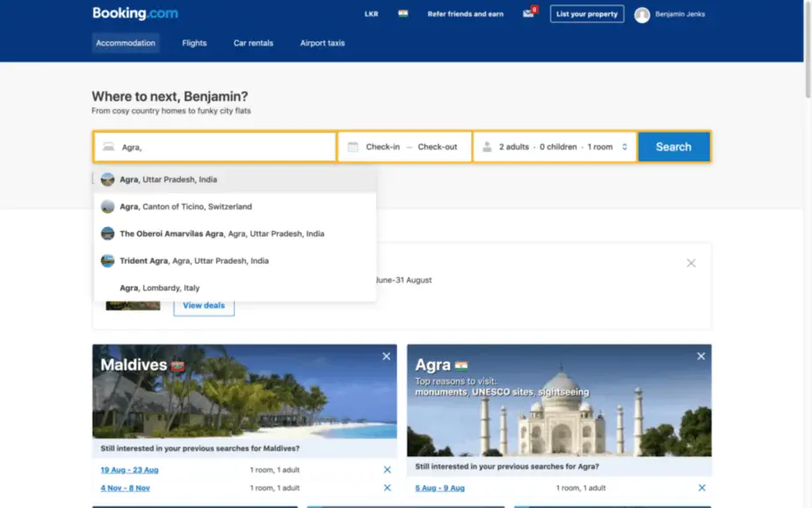Switch to the Accommodation tab
The image size is (812, 508).
pos(126,43)
